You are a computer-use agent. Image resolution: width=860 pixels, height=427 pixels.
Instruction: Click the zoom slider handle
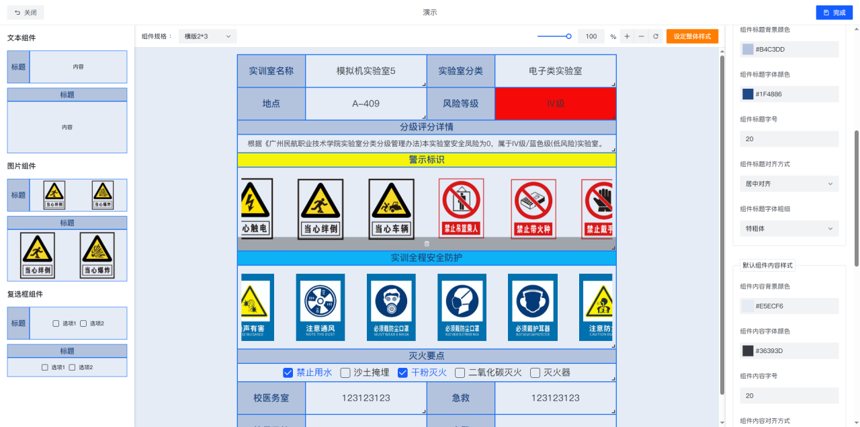pos(569,36)
